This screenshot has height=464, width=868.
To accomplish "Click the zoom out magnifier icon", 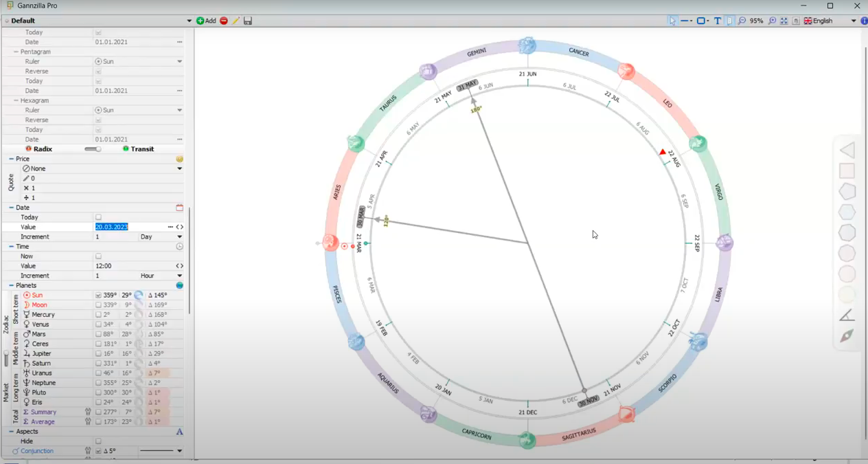I will pos(742,21).
